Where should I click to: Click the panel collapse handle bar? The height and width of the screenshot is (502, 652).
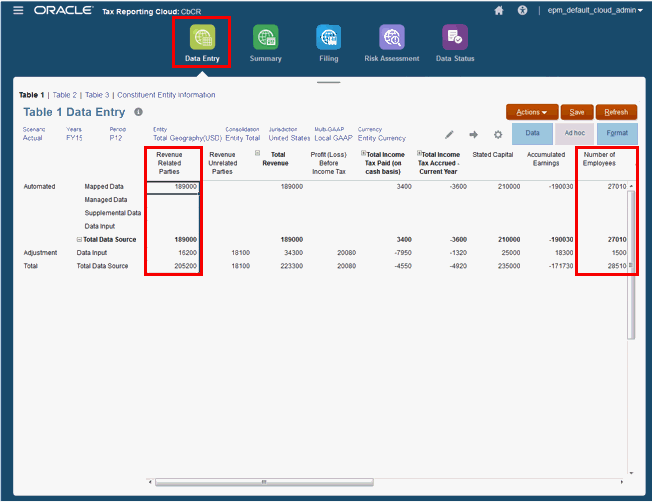point(328,82)
